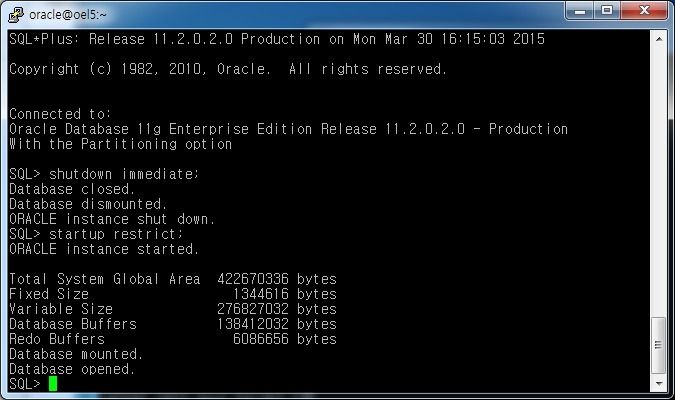Click the 'shutdown immediate;' command text

pyautogui.click(x=124, y=174)
